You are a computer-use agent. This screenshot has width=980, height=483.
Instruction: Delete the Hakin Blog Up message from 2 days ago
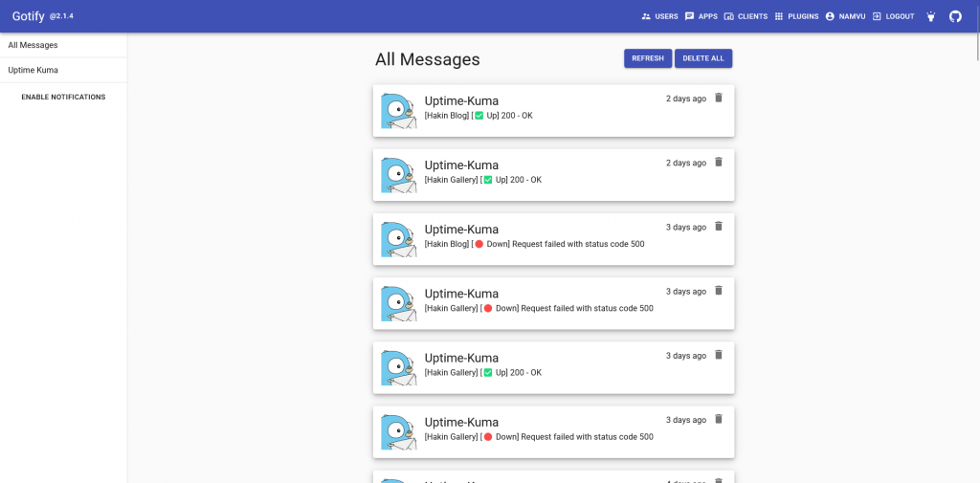[x=719, y=98]
